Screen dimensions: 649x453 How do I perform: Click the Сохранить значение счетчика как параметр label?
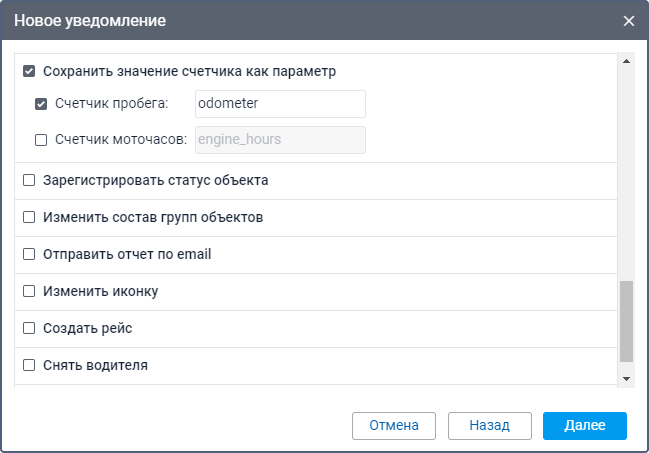pos(189,72)
